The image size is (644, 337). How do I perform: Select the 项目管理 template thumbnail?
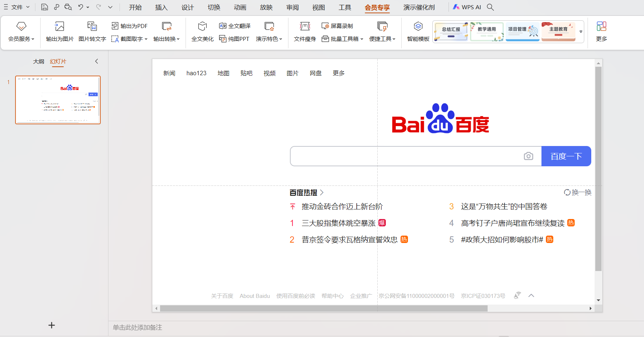[x=523, y=31]
